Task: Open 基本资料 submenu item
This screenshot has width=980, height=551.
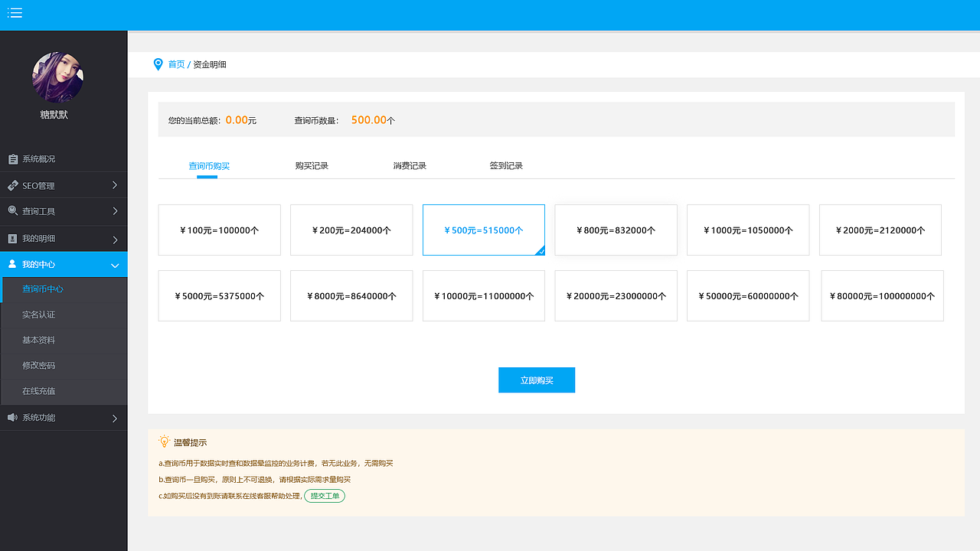Action: click(64, 340)
